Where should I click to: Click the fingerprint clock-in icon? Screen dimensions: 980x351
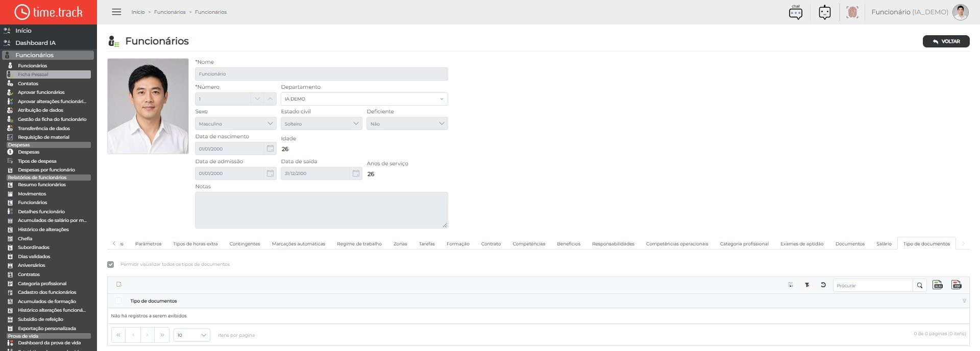[852, 12]
